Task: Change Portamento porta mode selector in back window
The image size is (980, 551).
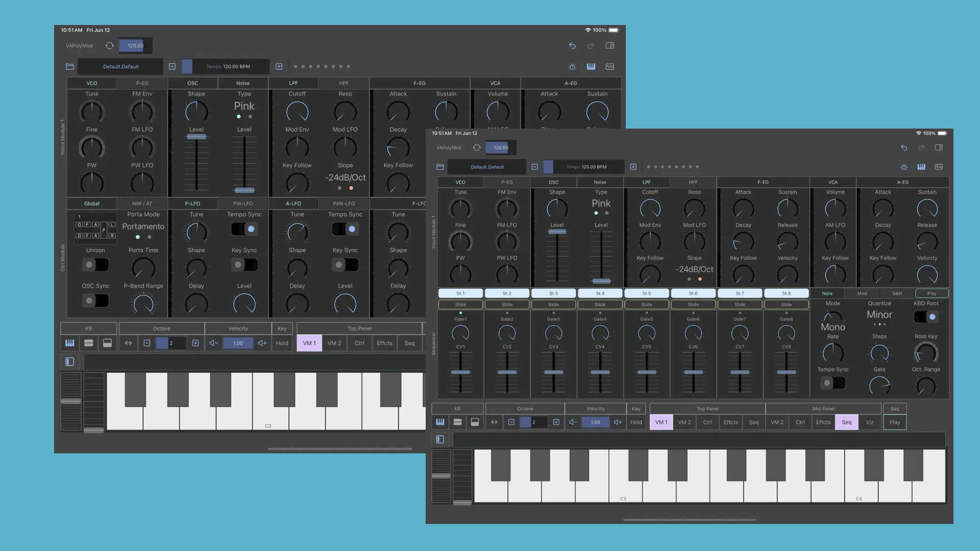Action: coord(143,227)
